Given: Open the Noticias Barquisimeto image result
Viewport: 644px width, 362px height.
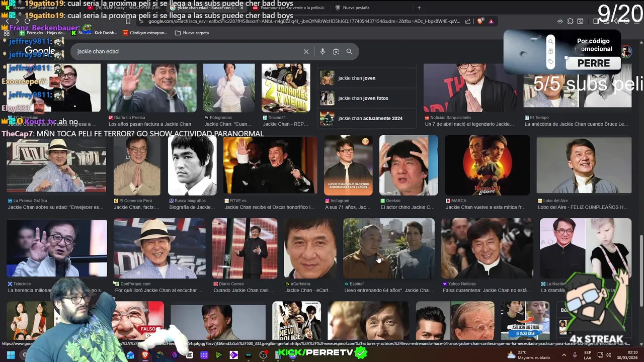Looking at the screenshot, I should tap(470, 87).
